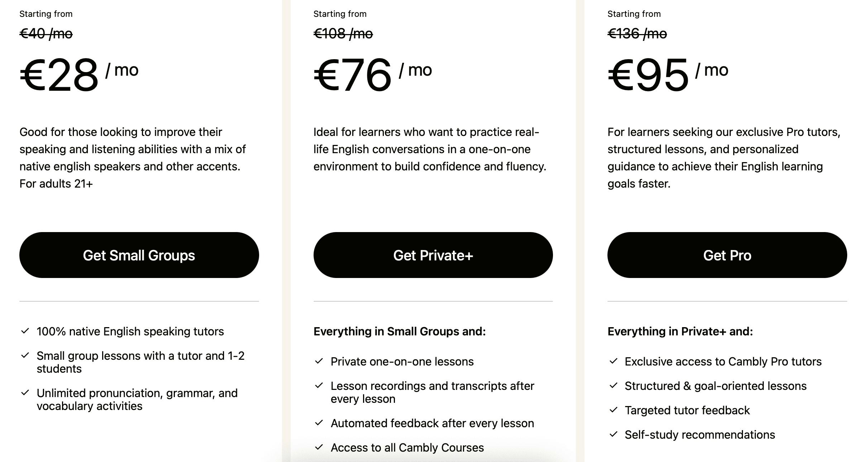Click the Get Small Groups button

point(139,255)
